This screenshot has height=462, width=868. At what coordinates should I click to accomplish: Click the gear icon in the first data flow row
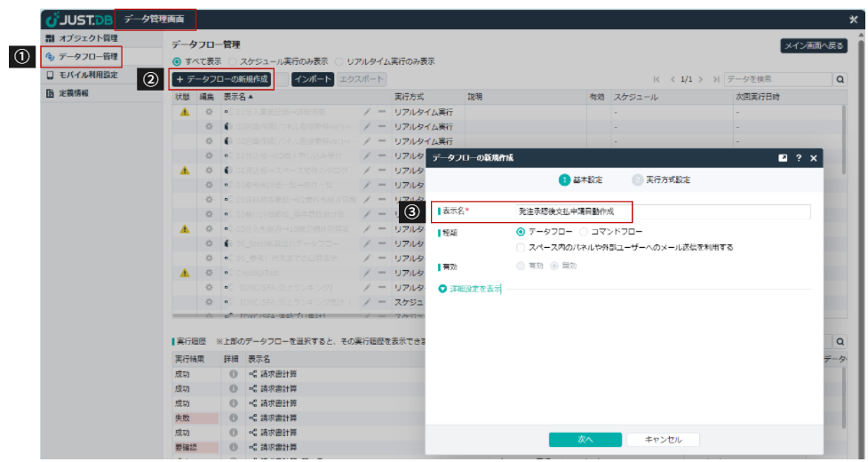click(x=209, y=113)
